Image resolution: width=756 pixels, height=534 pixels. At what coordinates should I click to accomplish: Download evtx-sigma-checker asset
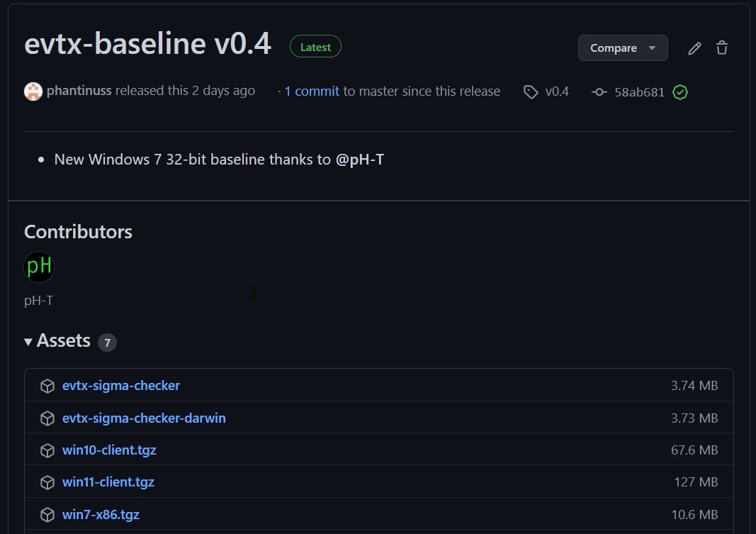click(121, 385)
